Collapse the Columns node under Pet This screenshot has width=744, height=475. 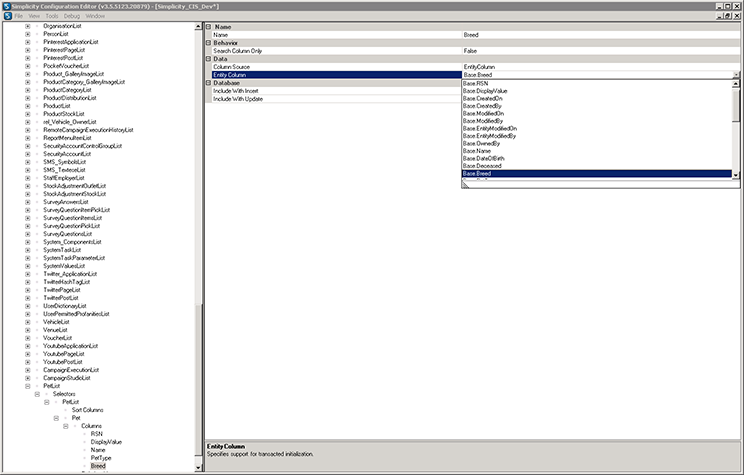pyautogui.click(x=65, y=426)
